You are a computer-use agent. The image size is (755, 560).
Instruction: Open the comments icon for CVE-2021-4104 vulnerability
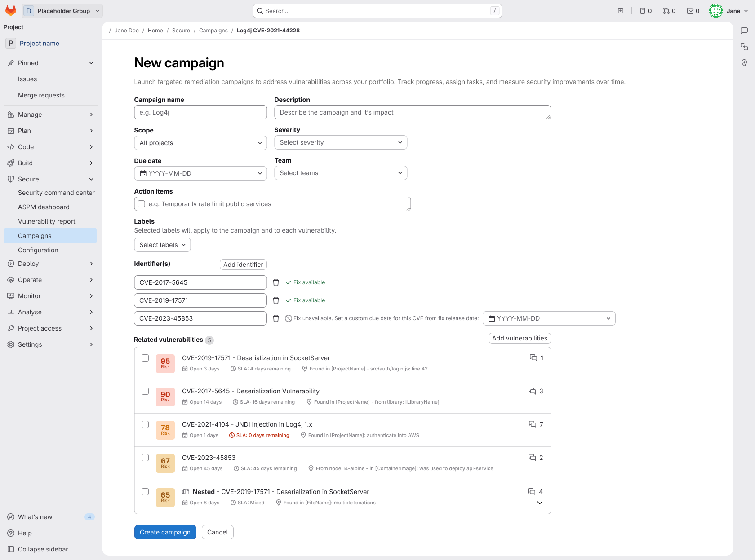pos(533,424)
